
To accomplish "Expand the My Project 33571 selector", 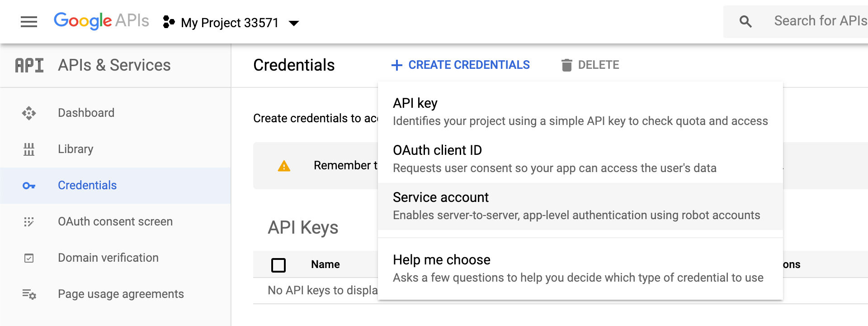I will 231,23.
